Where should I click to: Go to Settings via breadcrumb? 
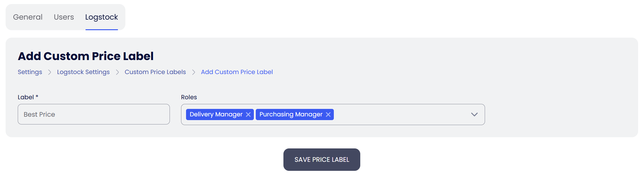[30, 72]
